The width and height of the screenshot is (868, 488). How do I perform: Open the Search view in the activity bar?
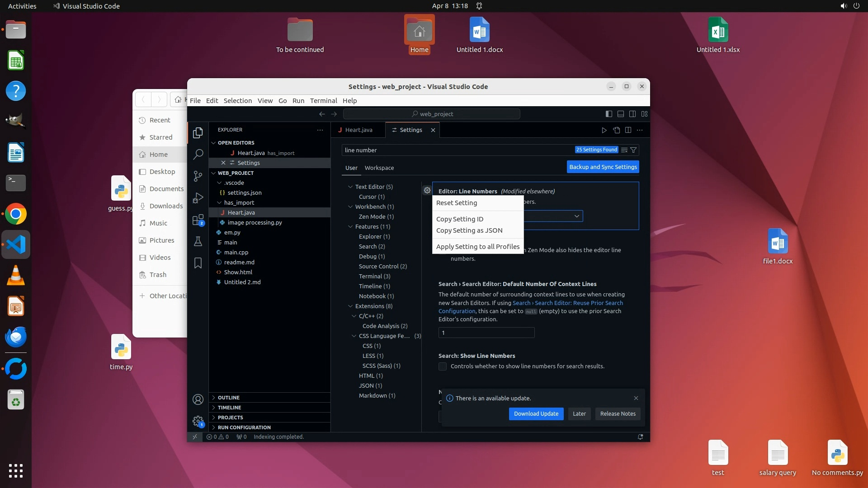[x=198, y=154]
